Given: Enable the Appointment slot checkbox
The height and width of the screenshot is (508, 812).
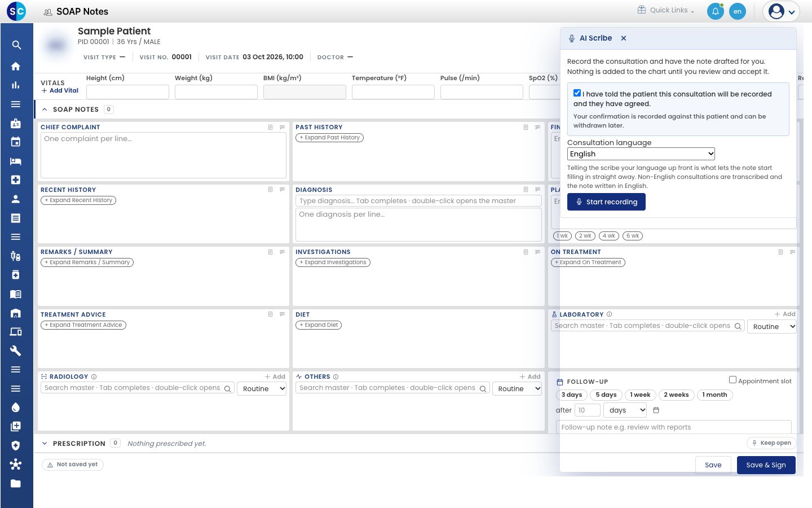Looking at the screenshot, I should pos(732,380).
